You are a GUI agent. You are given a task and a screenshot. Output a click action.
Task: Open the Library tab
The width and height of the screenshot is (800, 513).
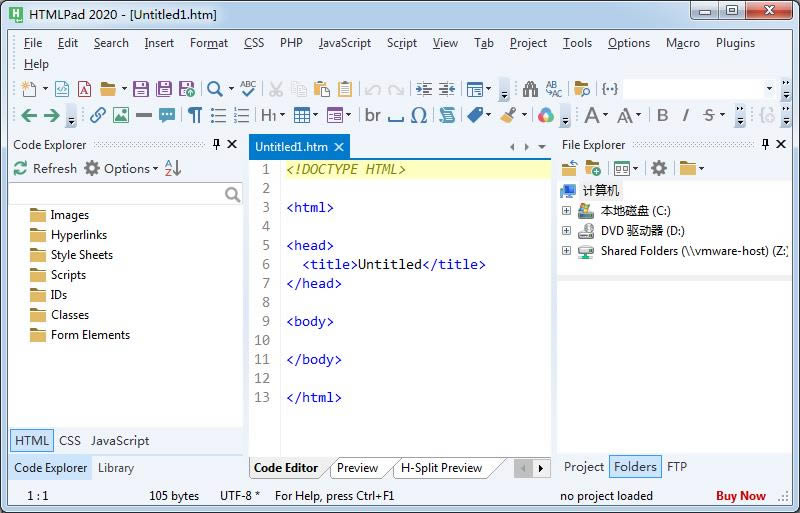point(116,468)
